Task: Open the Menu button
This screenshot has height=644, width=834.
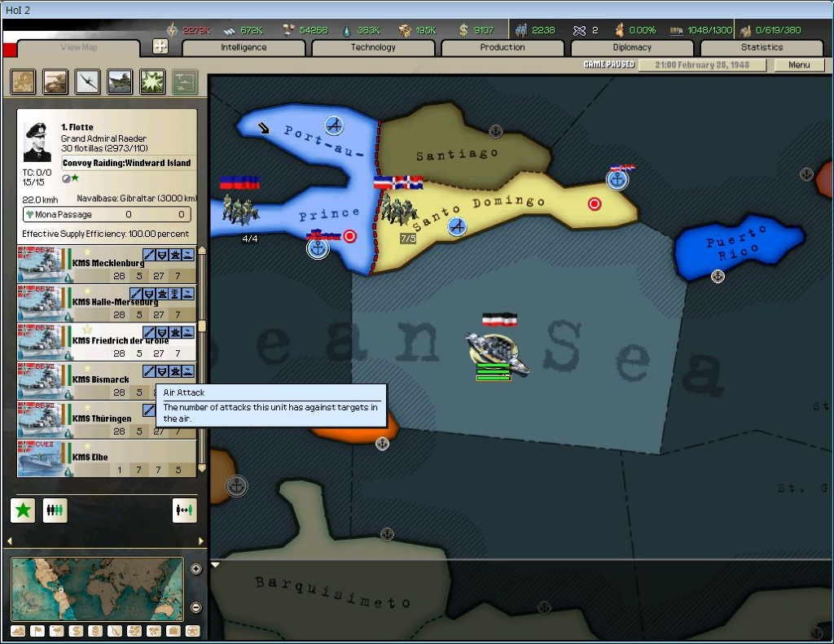Action: (799, 65)
